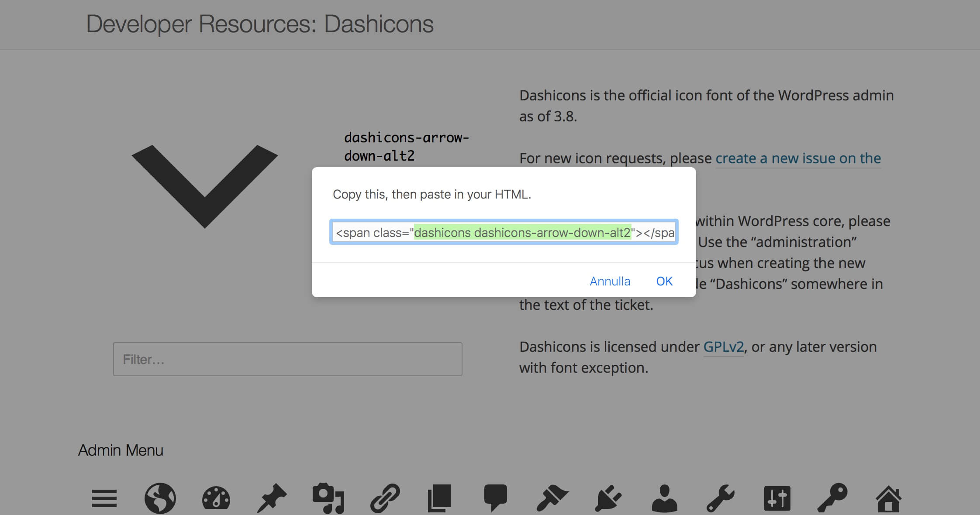980x515 pixels.
Task: Open the GPLv2 license link
Action: click(724, 347)
